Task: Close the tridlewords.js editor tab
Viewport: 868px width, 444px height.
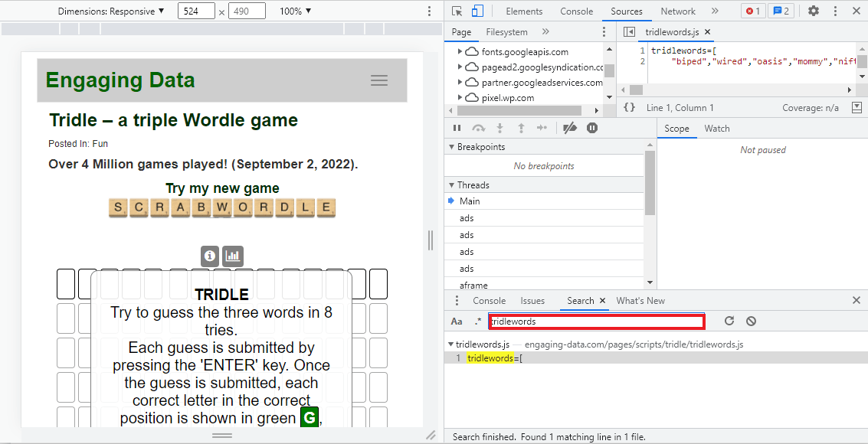Action: coord(707,32)
